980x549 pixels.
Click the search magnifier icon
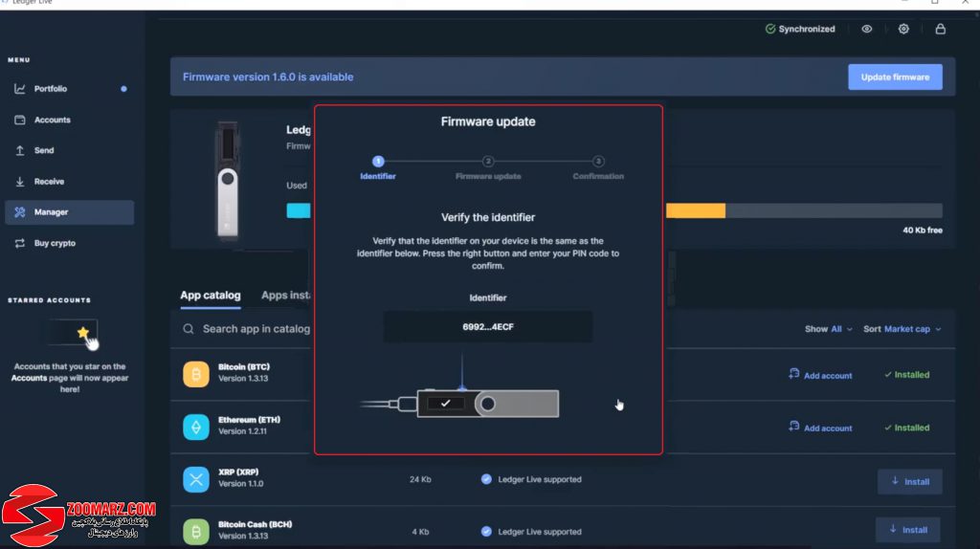coord(189,328)
